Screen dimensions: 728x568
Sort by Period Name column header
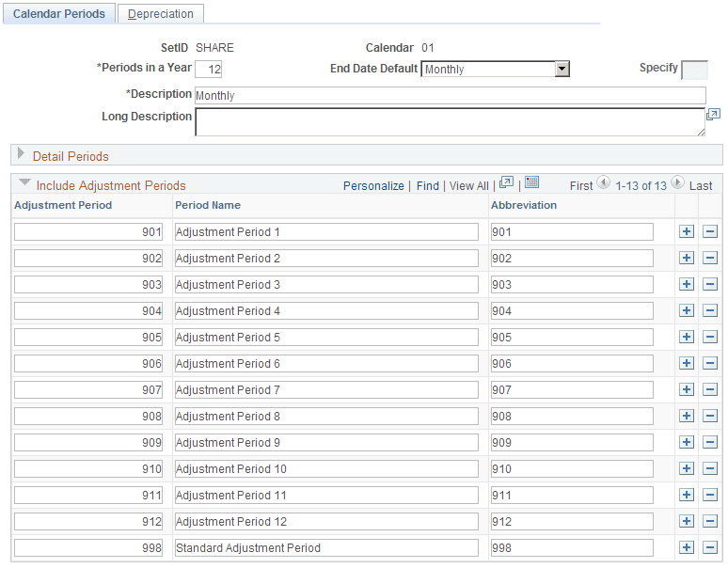208,205
